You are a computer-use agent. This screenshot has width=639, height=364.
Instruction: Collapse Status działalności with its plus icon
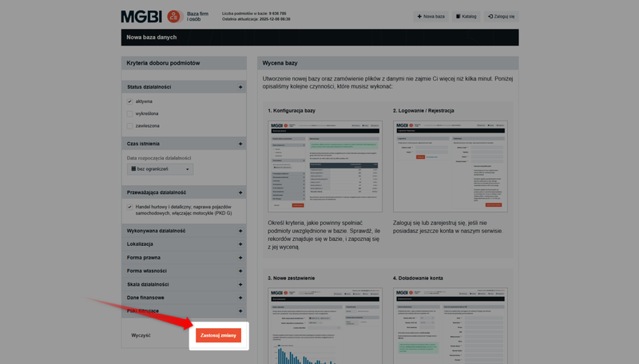(x=240, y=87)
